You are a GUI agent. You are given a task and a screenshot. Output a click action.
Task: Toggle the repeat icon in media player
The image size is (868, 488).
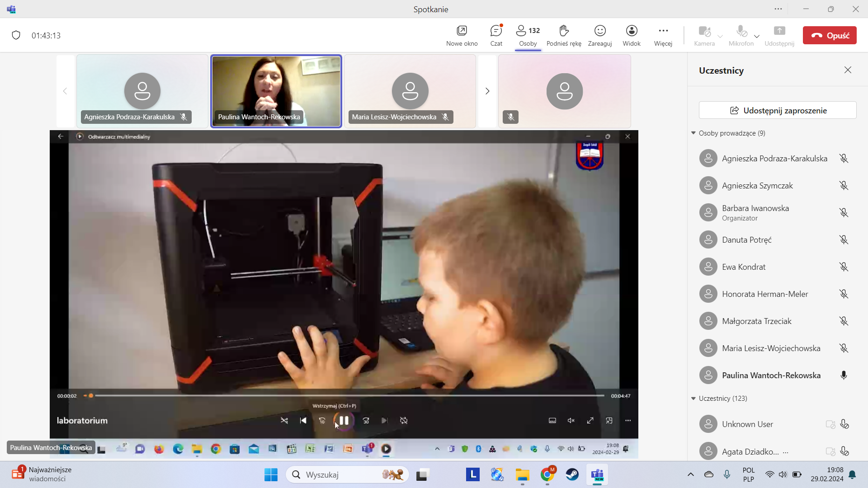404,420
